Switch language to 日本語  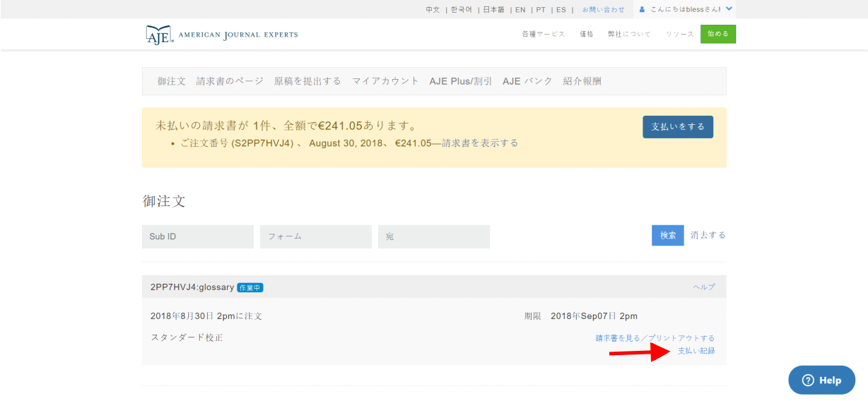click(x=493, y=9)
